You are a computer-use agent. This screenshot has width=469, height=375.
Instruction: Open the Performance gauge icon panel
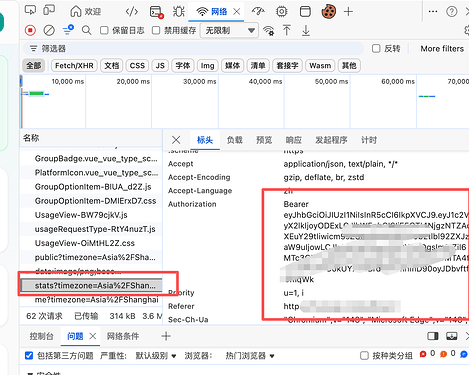click(258, 12)
